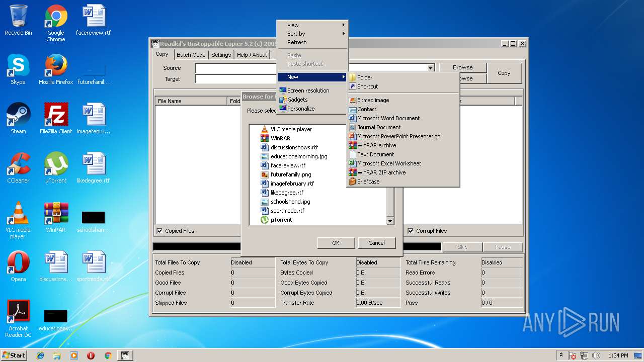Select Unstoppable Copier taskbar button
This screenshot has width=644, height=362.
tap(125, 355)
